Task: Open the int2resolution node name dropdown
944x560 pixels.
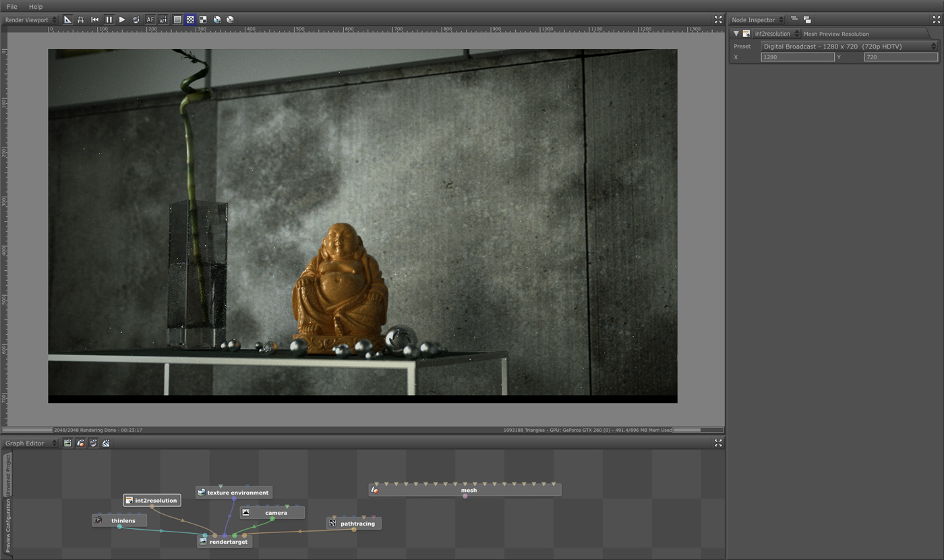Action: [777, 34]
